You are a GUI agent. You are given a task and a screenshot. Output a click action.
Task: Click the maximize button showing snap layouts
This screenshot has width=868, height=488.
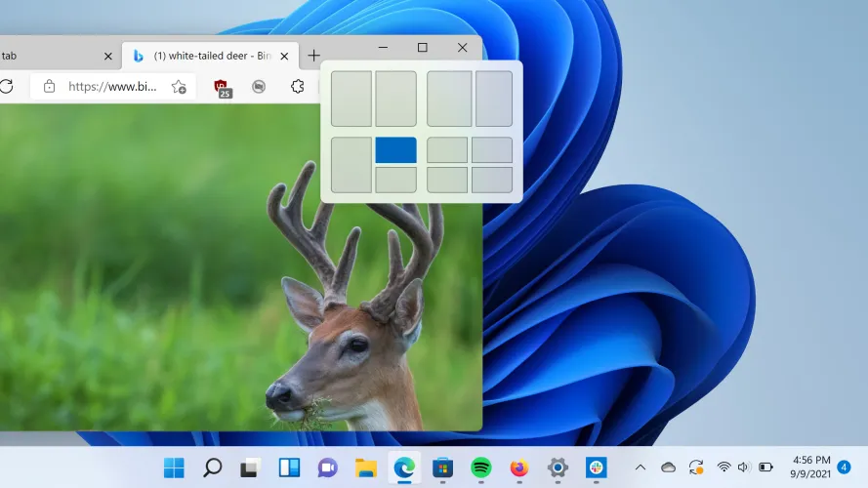tap(423, 48)
